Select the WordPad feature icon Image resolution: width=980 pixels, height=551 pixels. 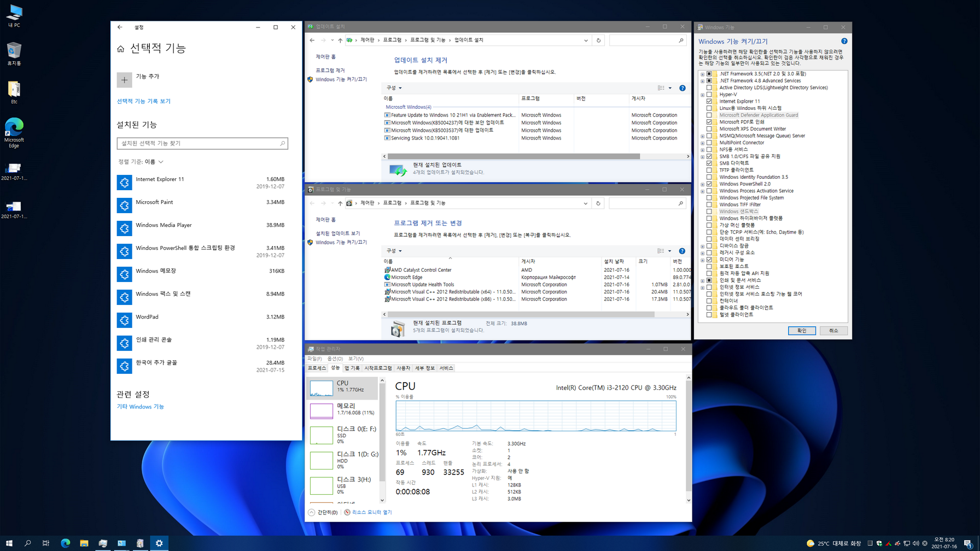124,320
